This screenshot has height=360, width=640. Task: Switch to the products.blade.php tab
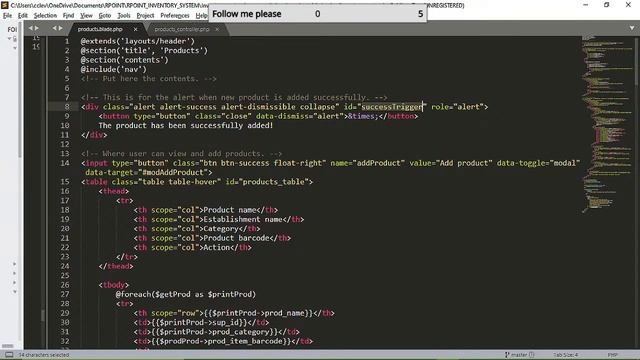[100, 29]
